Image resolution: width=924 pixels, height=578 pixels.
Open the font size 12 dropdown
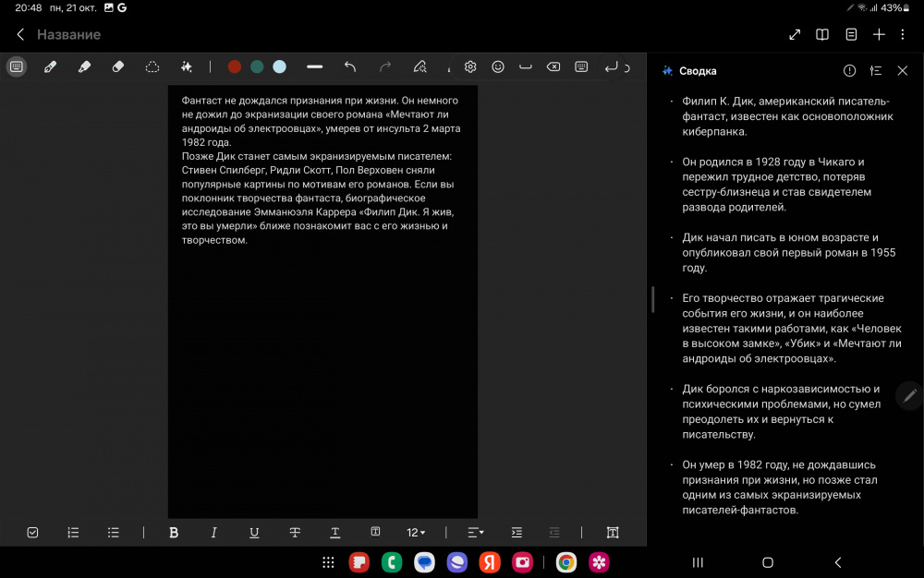pyautogui.click(x=416, y=532)
